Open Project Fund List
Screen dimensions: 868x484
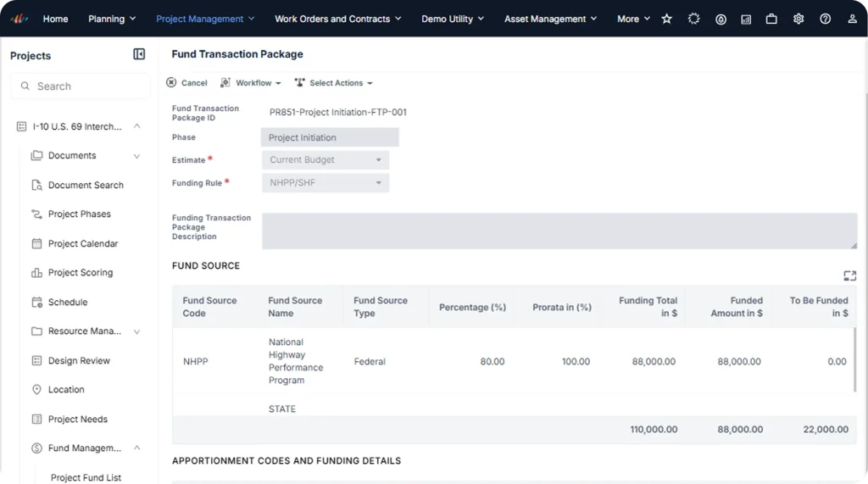click(x=86, y=477)
